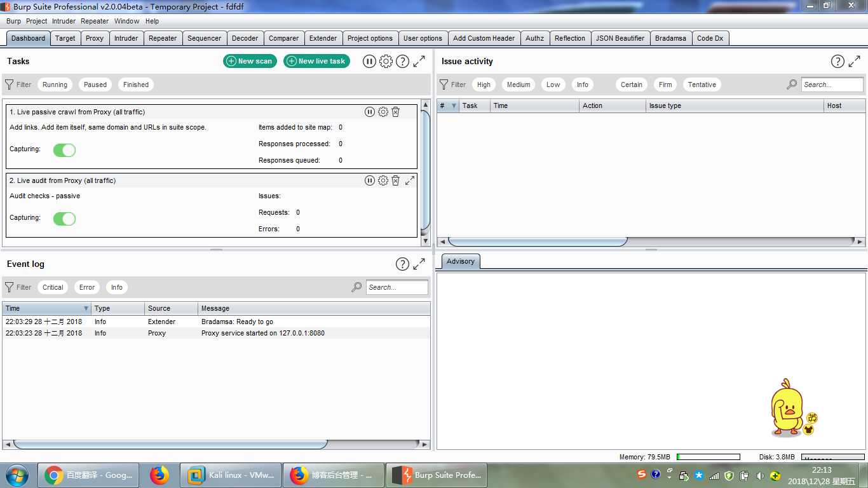Create a New live task
Screen dimensions: 868x488
316,61
